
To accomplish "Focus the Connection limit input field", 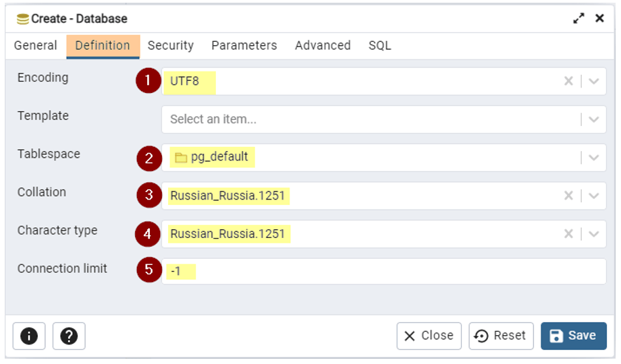I will click(384, 271).
